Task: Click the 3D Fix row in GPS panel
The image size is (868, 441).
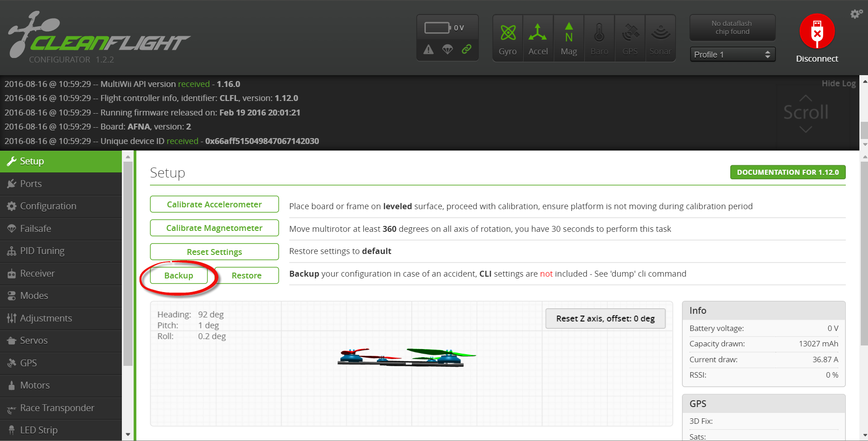Action: point(764,421)
